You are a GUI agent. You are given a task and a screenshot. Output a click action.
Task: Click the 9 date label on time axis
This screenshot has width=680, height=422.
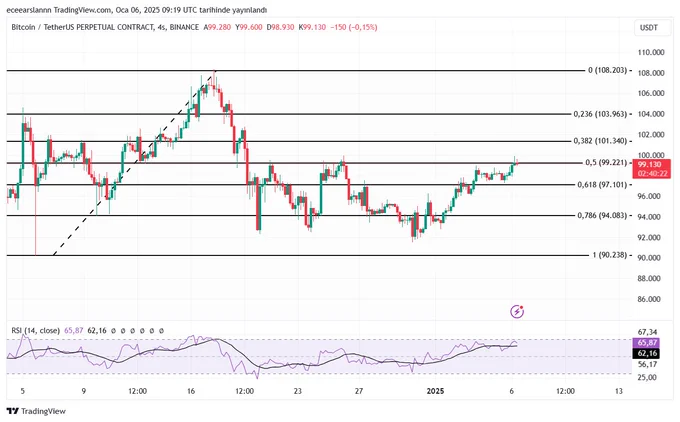(x=84, y=391)
